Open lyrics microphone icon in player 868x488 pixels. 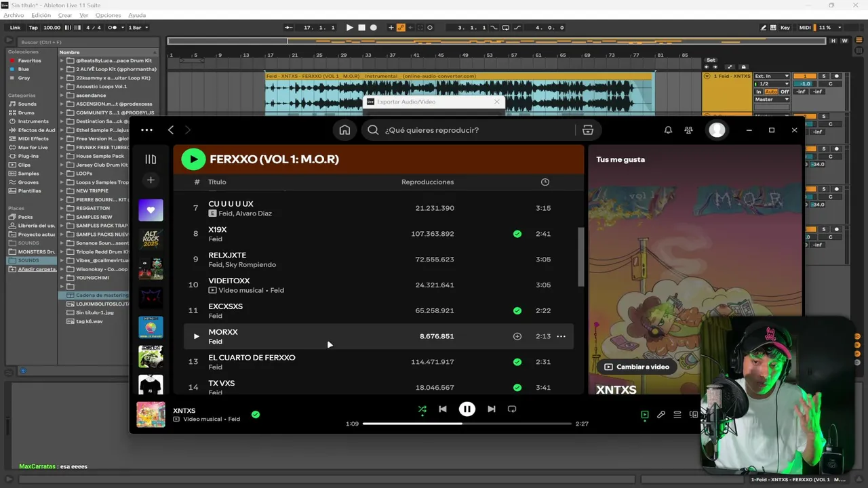[661, 415]
